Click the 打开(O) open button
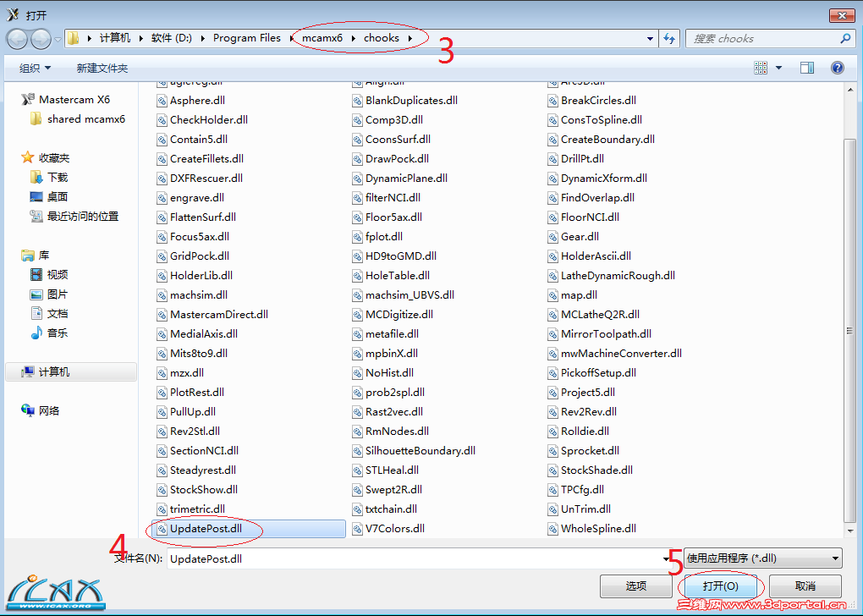Screen dimensions: 863x616 coord(721,586)
